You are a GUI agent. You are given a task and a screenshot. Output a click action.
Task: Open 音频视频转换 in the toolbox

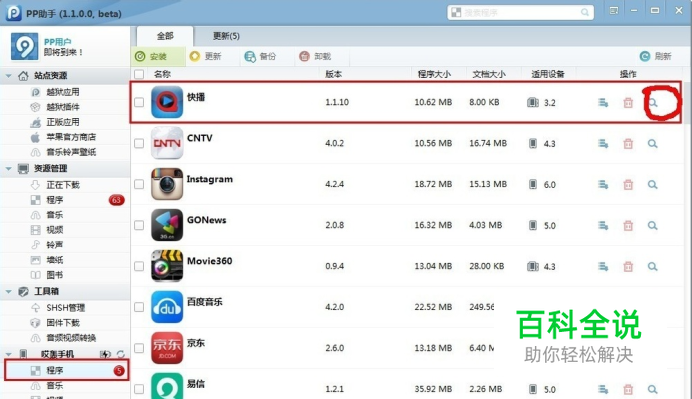(x=71, y=338)
